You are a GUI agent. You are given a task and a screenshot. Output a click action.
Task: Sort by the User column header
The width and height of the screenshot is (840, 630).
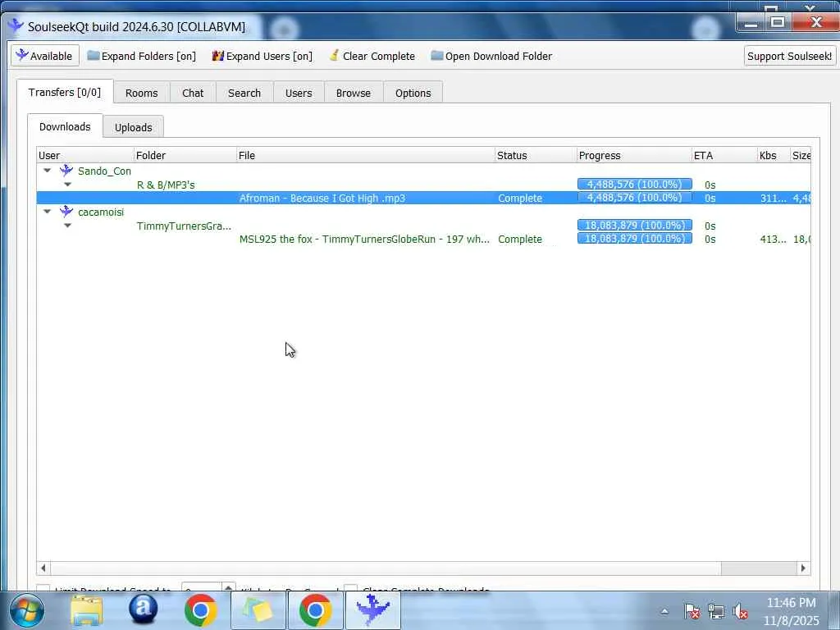point(85,155)
